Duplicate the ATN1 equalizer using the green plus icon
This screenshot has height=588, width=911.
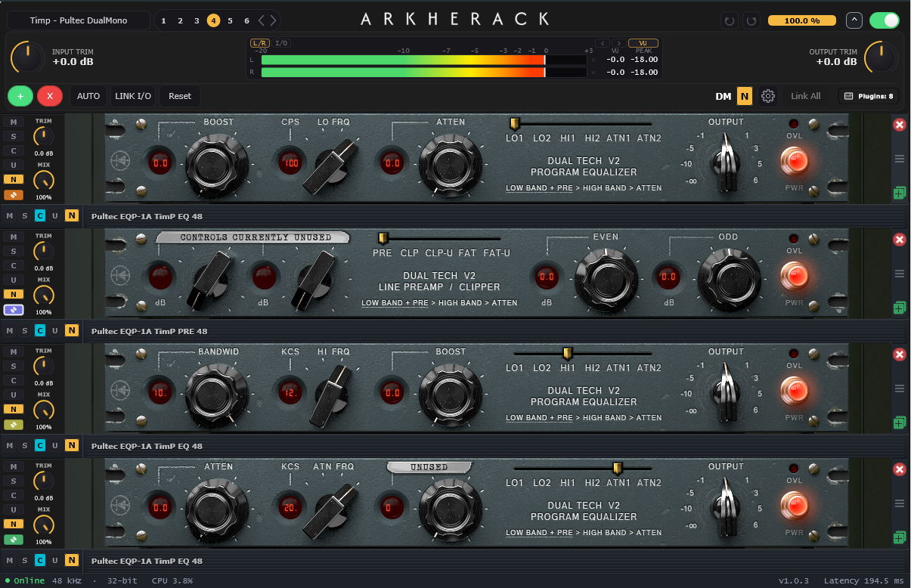point(900,538)
